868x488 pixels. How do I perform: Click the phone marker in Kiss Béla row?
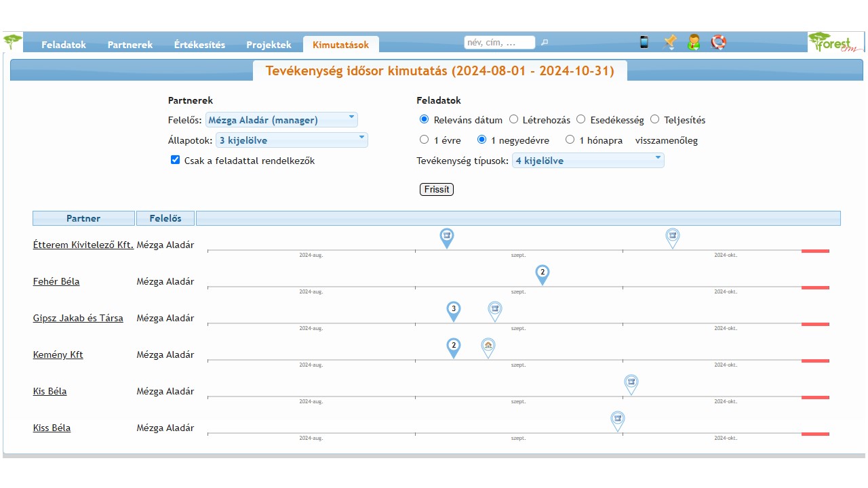click(x=617, y=420)
